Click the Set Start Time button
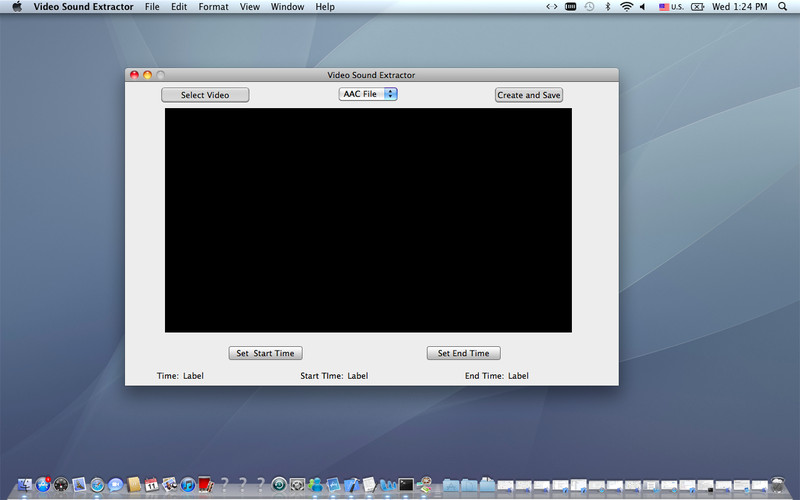Screen dimensions: 800x500 265,353
